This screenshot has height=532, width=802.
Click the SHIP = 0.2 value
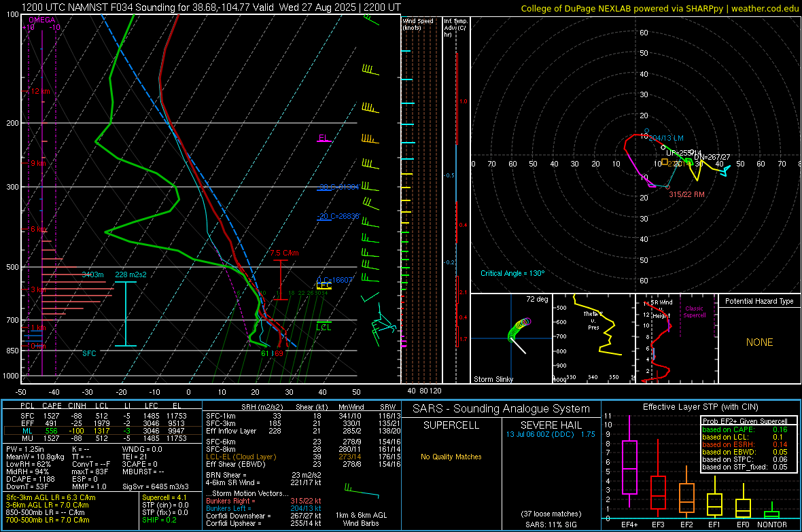160,520
